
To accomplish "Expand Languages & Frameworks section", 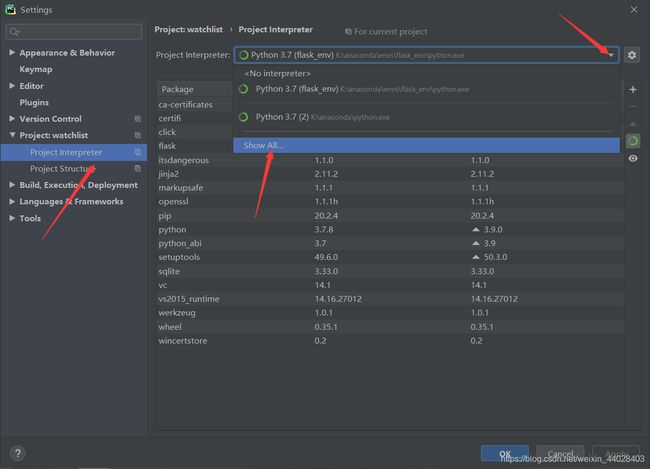I will 12,202.
